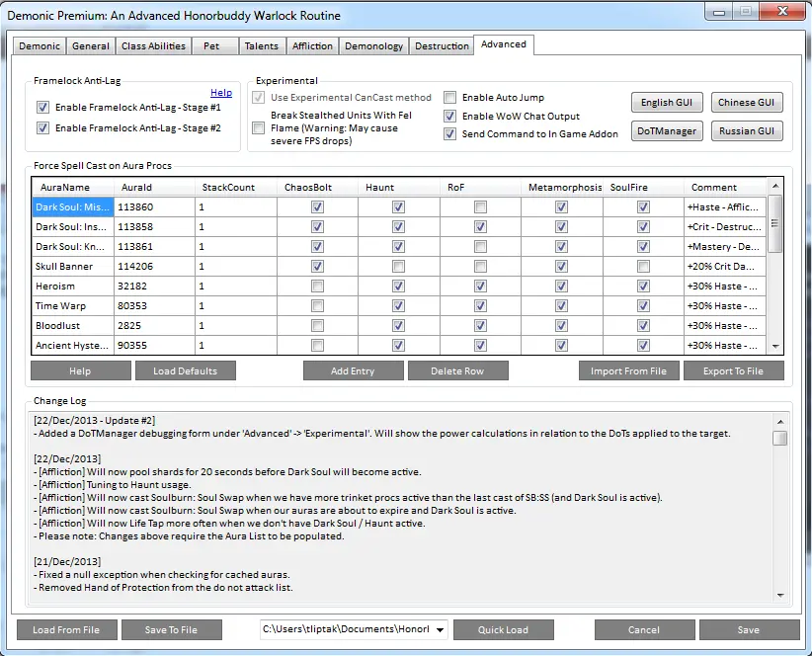Click Load Defaults button
The width and height of the screenshot is (812, 656).
point(186,370)
